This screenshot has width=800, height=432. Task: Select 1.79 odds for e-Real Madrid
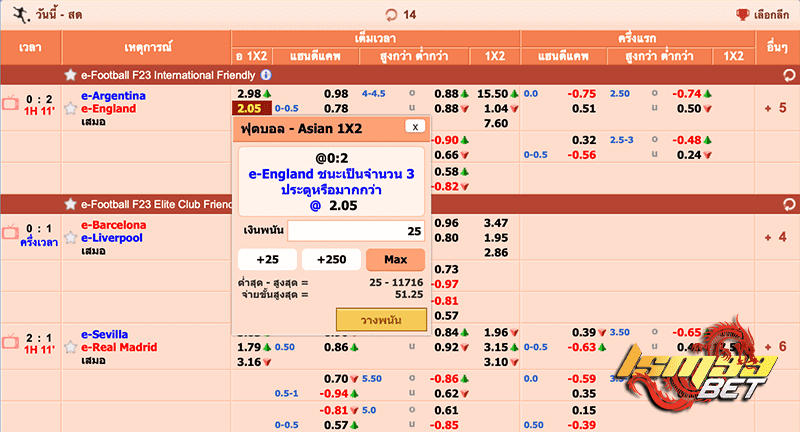(249, 347)
